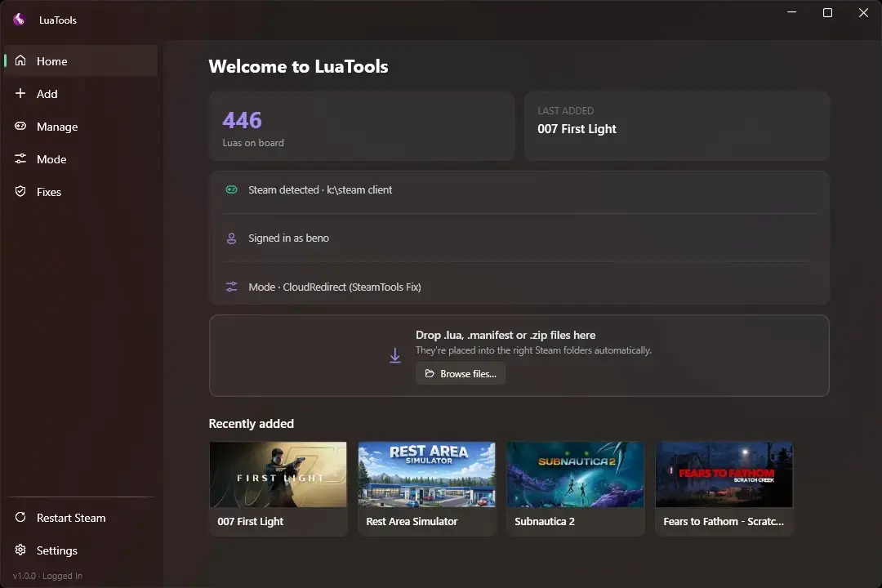Click the download arrow icon in drop zone

click(x=395, y=355)
